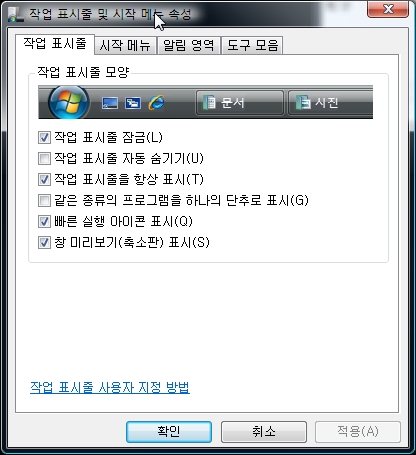
Task: Click the dialog title bar icon
Action: pyautogui.click(x=16, y=14)
